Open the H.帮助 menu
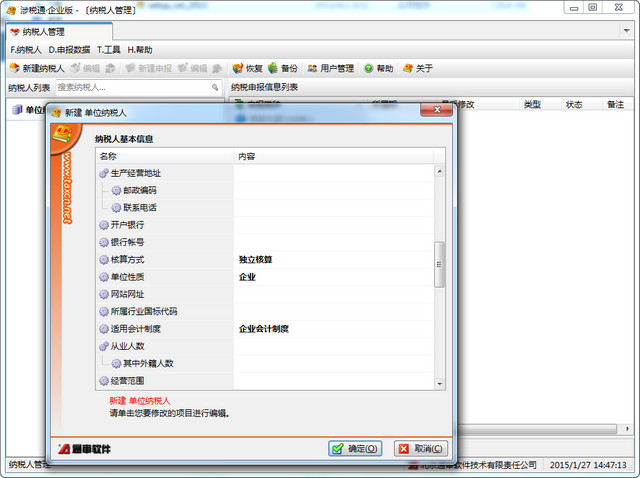The image size is (640, 478). click(140, 50)
